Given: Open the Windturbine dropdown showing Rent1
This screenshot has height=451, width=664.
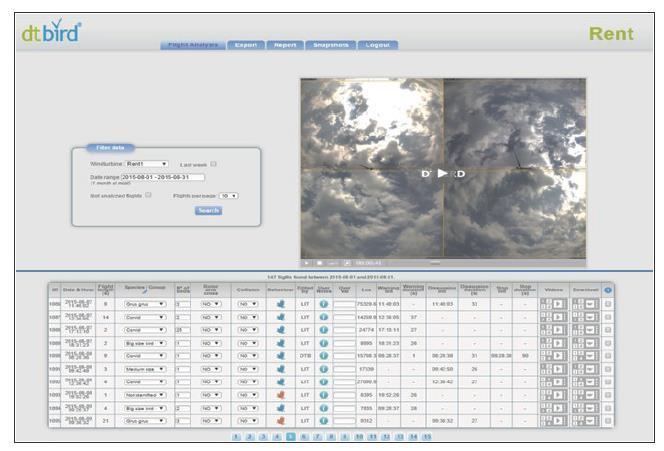Looking at the screenshot, I should point(147,164).
